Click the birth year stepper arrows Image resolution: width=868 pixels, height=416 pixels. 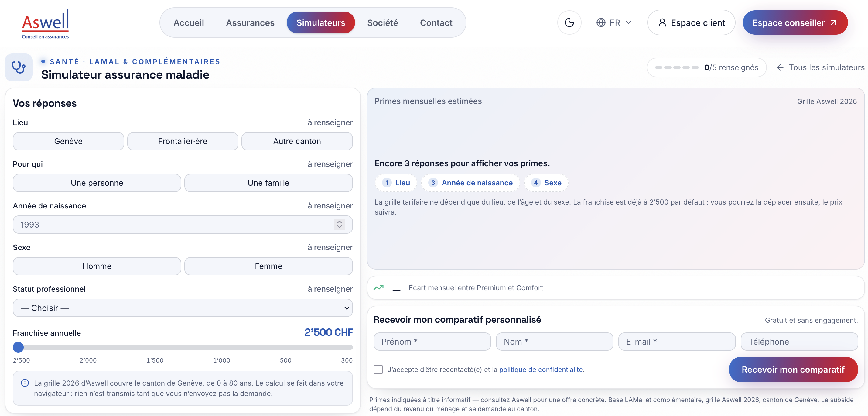(339, 224)
